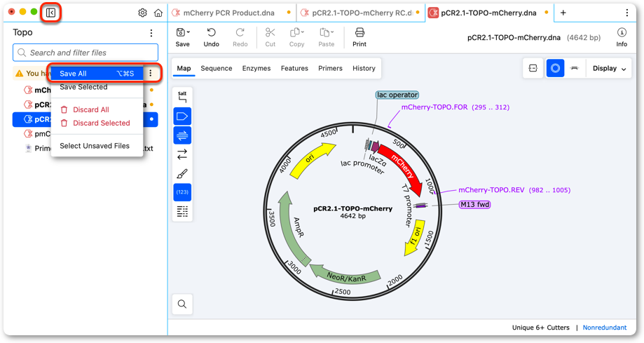The height and width of the screenshot is (343, 644).
Task: Select the Map tab
Action: click(184, 68)
